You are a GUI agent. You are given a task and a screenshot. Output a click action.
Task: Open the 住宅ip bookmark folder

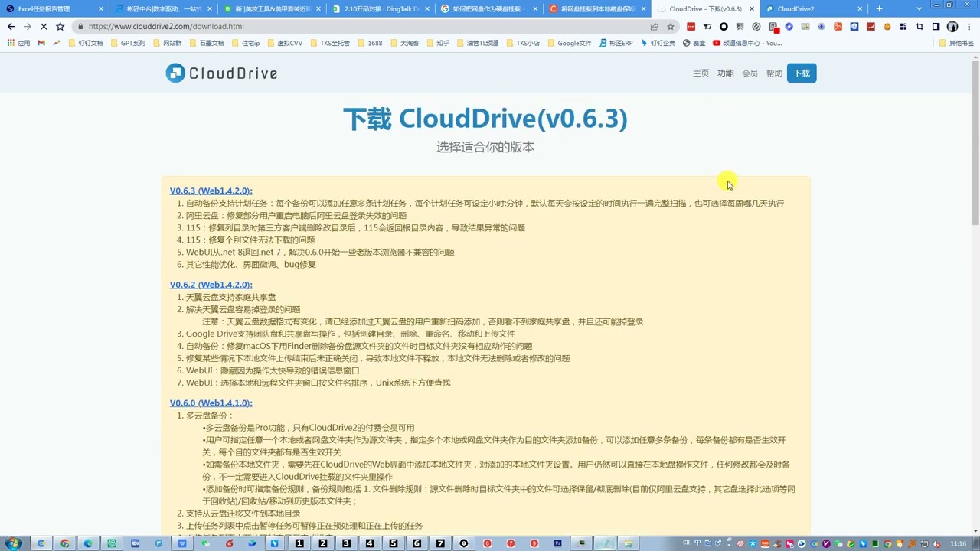pos(246,43)
